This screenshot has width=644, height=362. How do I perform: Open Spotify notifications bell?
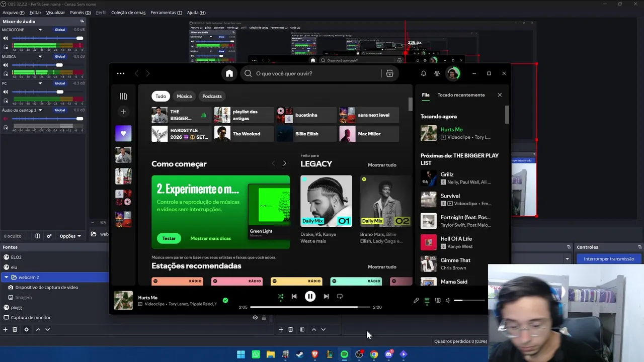pyautogui.click(x=424, y=73)
